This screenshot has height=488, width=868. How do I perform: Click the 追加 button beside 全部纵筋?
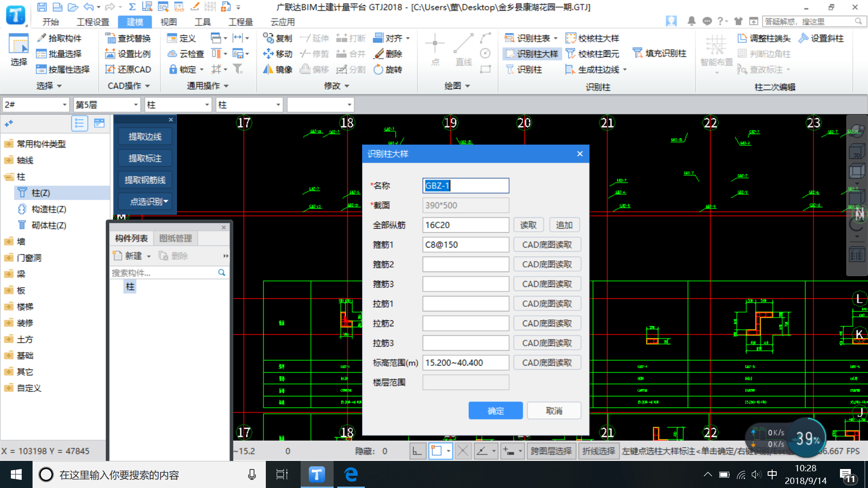point(564,225)
